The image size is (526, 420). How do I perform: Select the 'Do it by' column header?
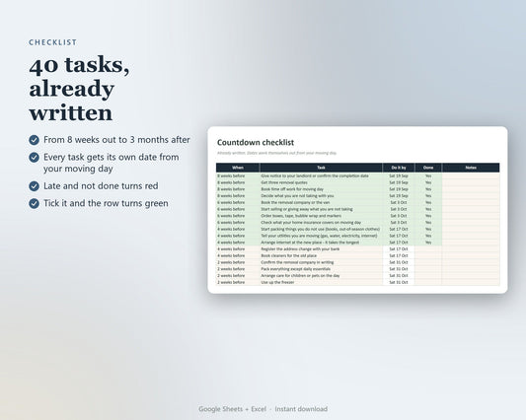(399, 168)
